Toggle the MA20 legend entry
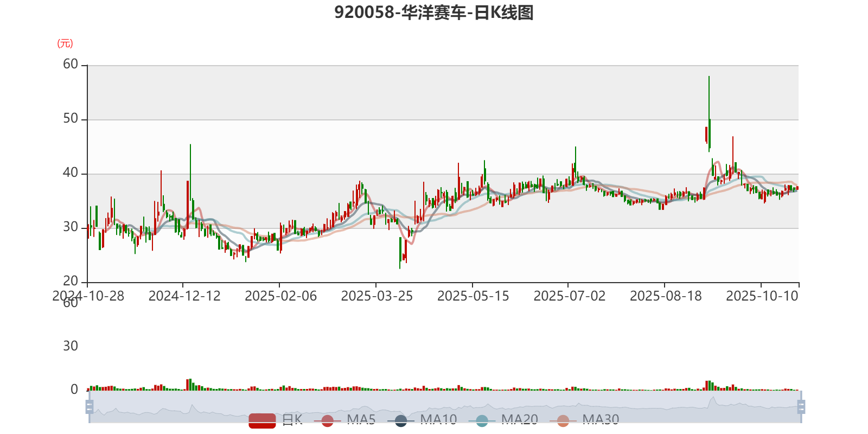This screenshot has width=868, height=434. pos(503,420)
